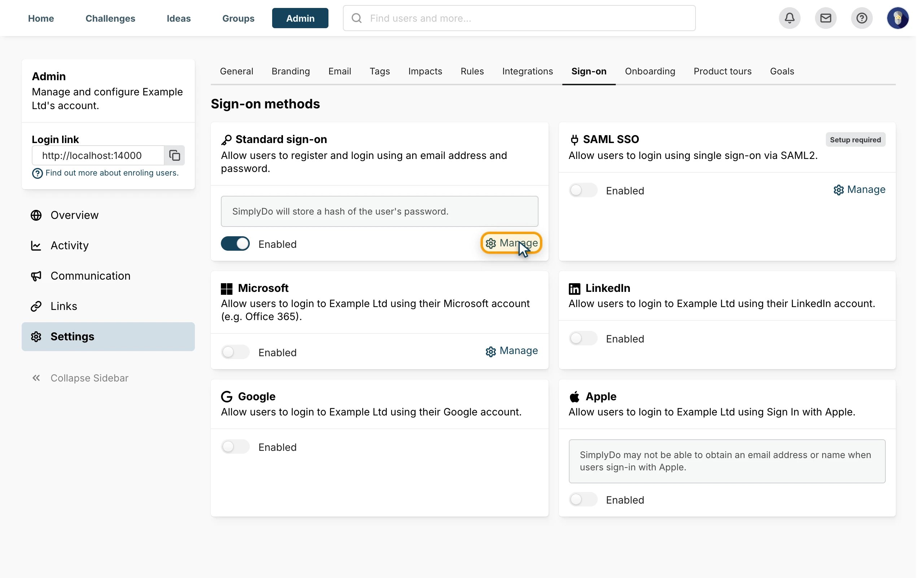Screen dimensions: 924x578
Task: Open the notifications bell
Action: [789, 18]
